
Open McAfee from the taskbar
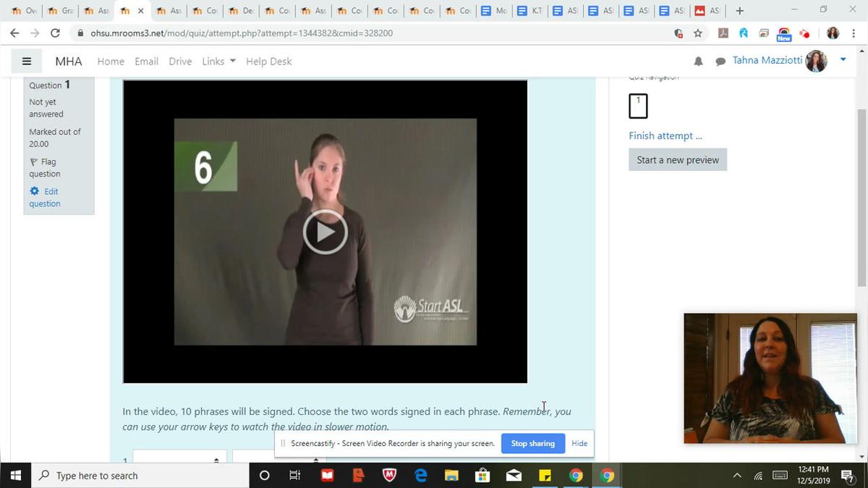(390, 476)
